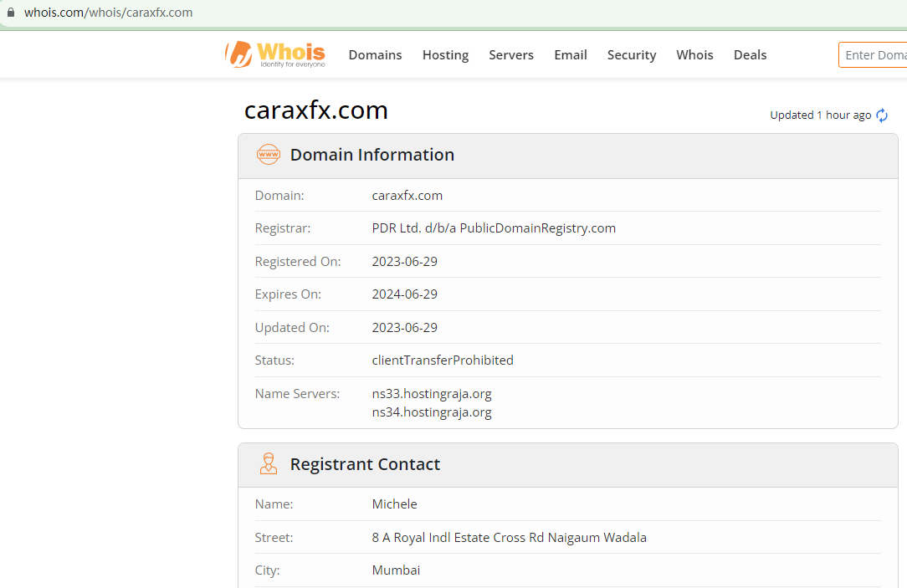This screenshot has height=588, width=907.
Task: Open the Security menu
Action: [x=632, y=55]
